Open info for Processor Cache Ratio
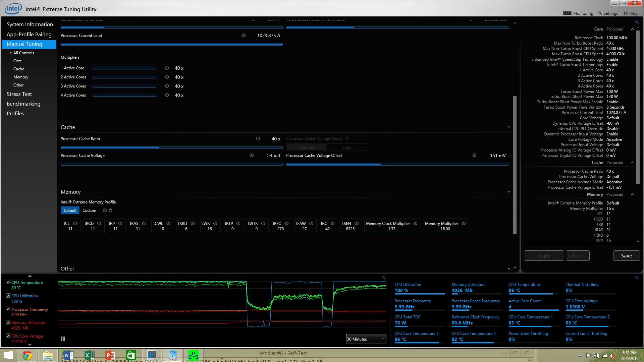 point(258,139)
